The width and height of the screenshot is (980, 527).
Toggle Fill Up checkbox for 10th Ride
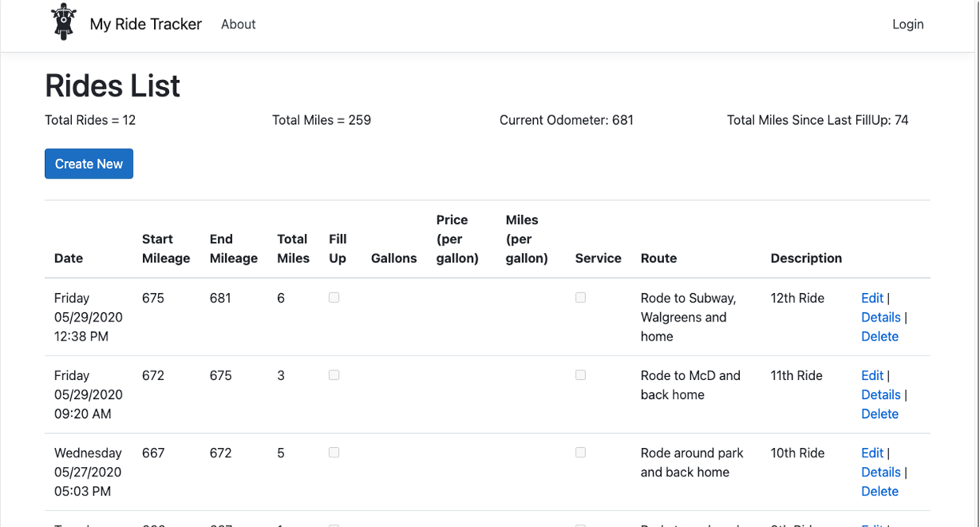coord(334,453)
